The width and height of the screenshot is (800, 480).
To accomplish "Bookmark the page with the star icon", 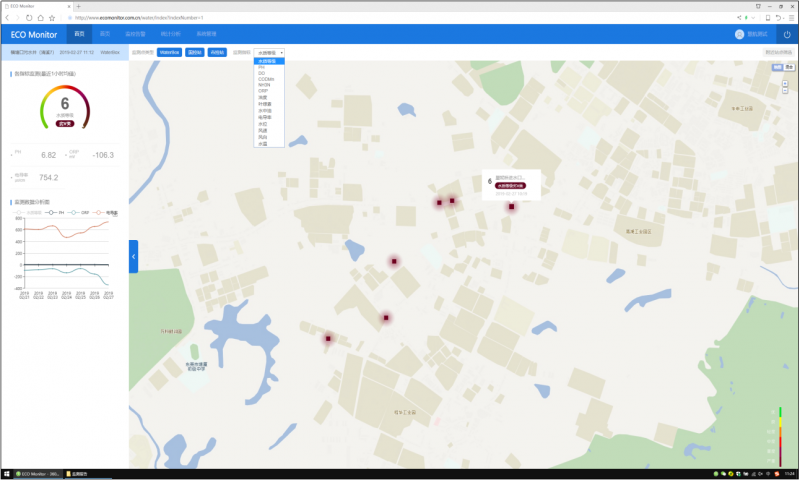I will (x=52, y=17).
